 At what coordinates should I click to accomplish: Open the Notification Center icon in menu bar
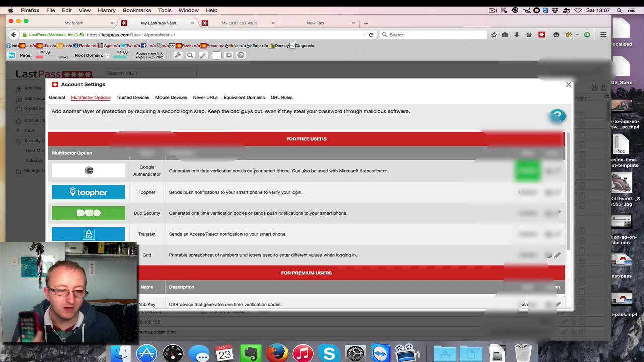point(633,10)
